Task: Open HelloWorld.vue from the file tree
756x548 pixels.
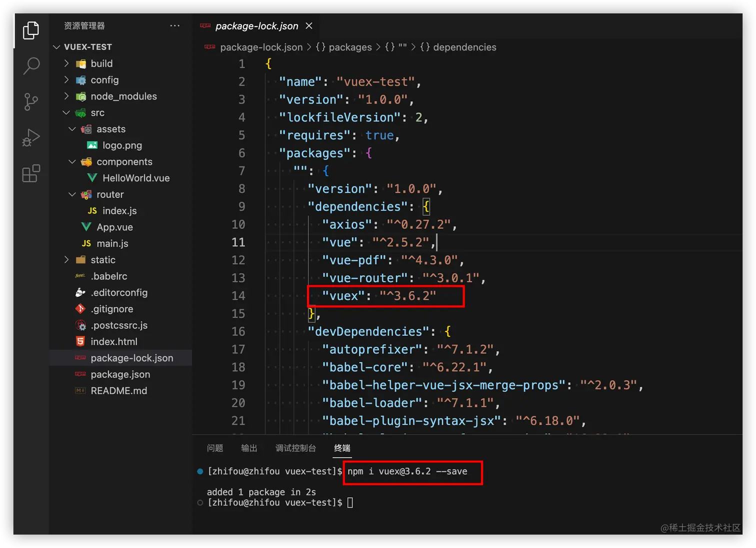Action: [x=136, y=178]
